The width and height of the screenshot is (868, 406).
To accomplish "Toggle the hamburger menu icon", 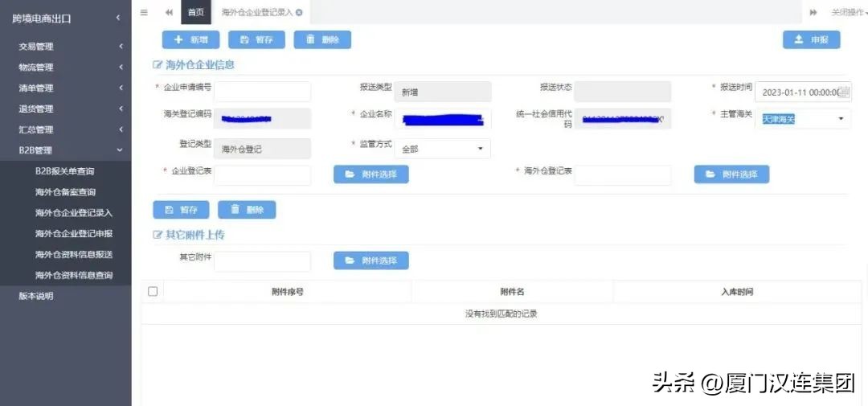I will pos(144,13).
